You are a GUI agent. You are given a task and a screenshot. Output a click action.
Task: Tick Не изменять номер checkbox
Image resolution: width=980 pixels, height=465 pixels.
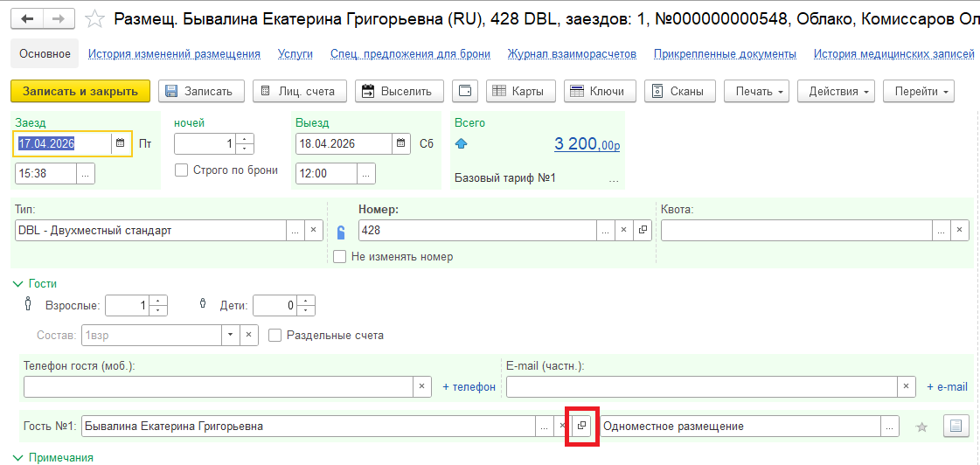[340, 256]
